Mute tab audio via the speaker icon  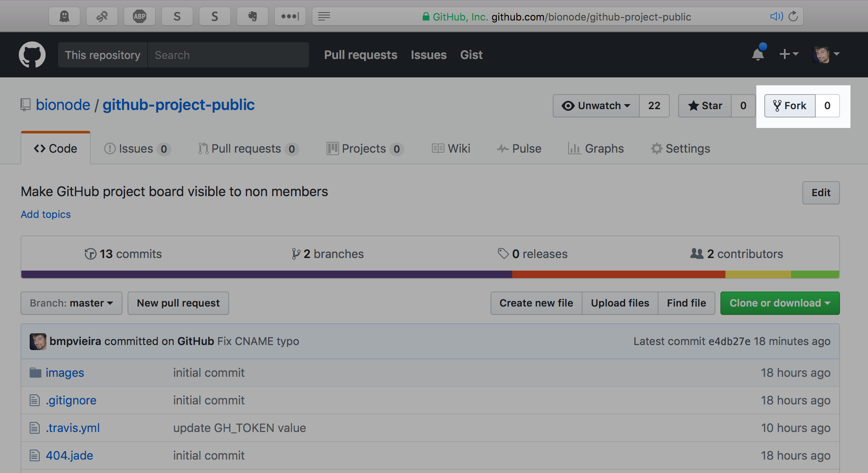(x=776, y=16)
